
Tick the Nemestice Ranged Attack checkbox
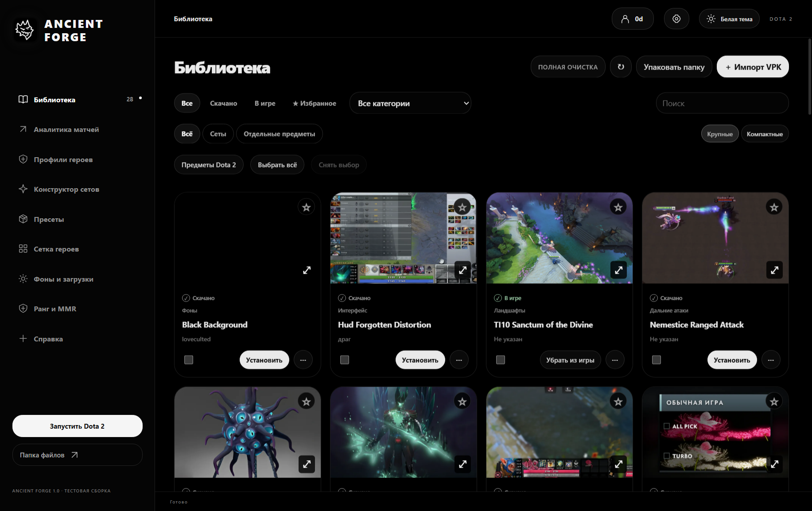pyautogui.click(x=657, y=360)
